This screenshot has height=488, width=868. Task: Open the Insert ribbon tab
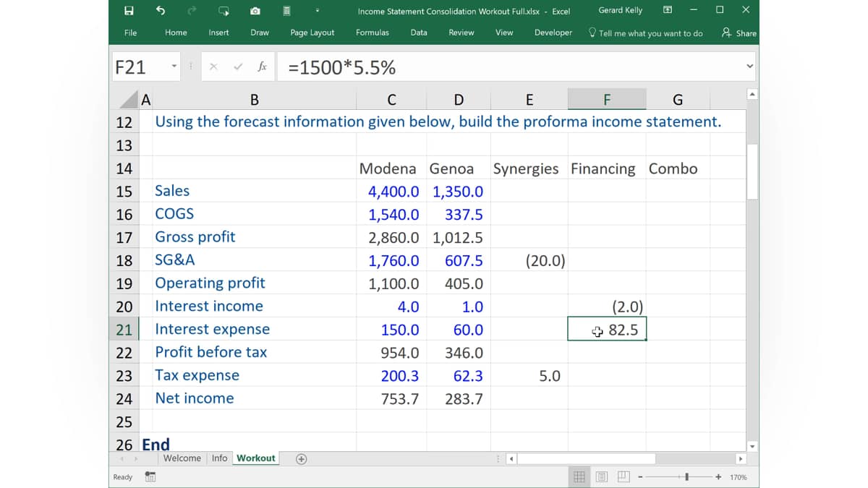[x=218, y=33]
